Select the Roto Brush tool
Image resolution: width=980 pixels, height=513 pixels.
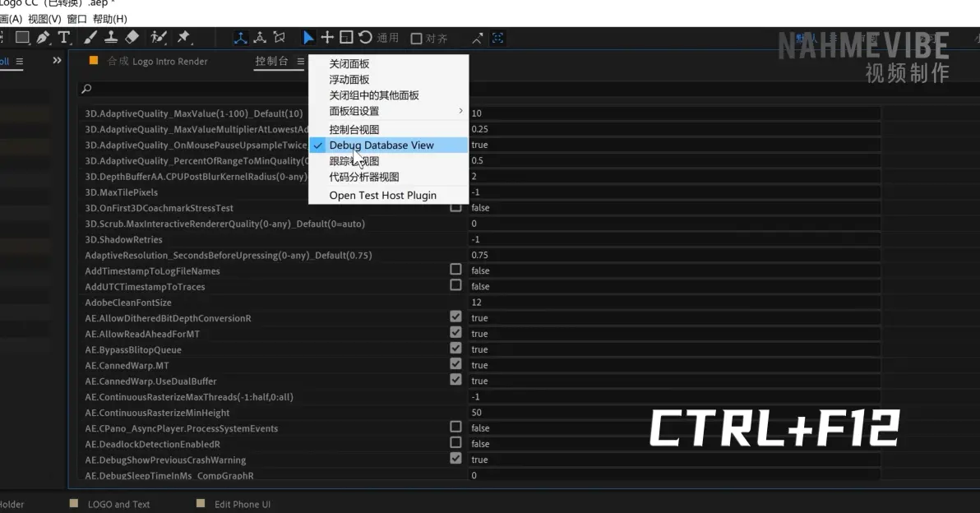(x=159, y=38)
